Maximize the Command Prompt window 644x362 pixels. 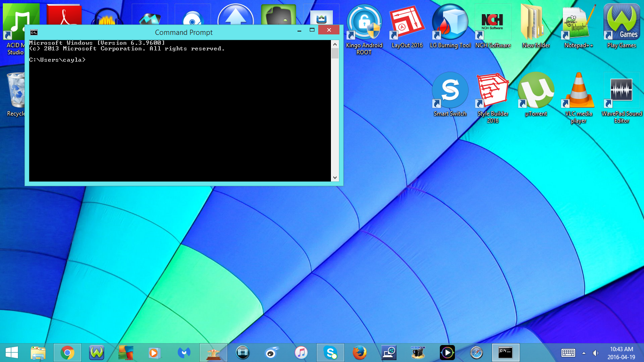coord(312,30)
